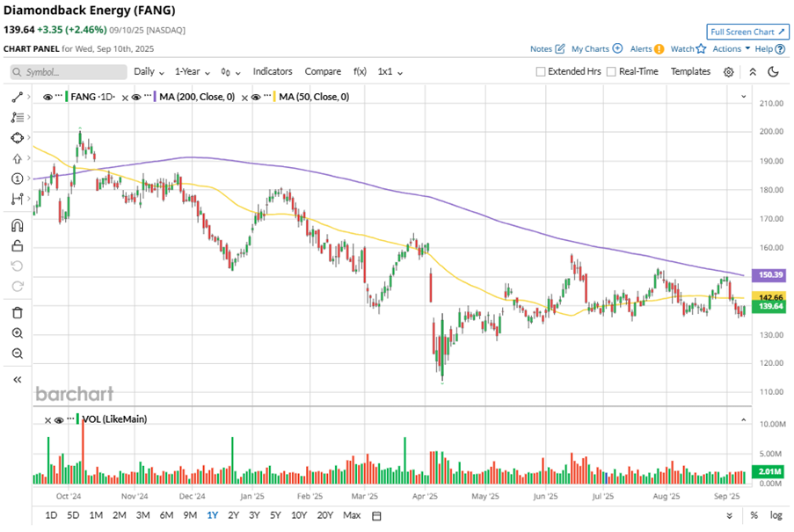Click the green FANG series color swatch
This screenshot has height=532, width=794.
click(x=66, y=96)
